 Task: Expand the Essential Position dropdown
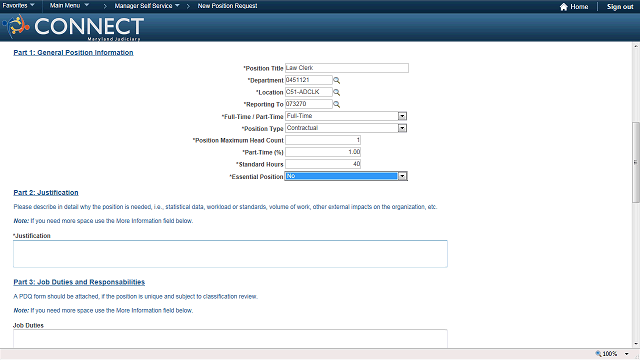[402, 176]
